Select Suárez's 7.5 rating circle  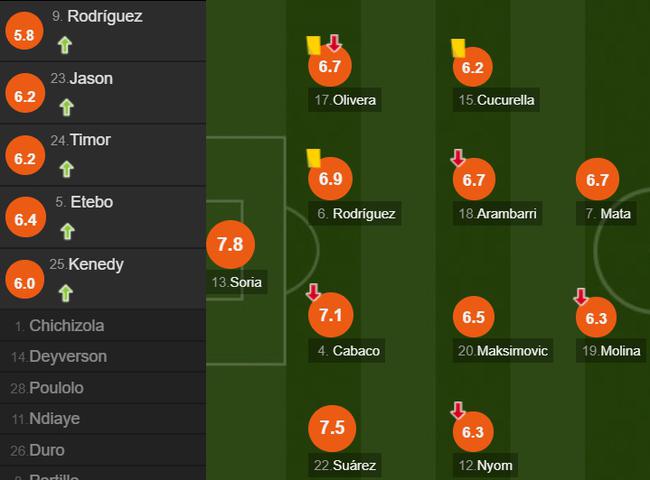pos(332,428)
